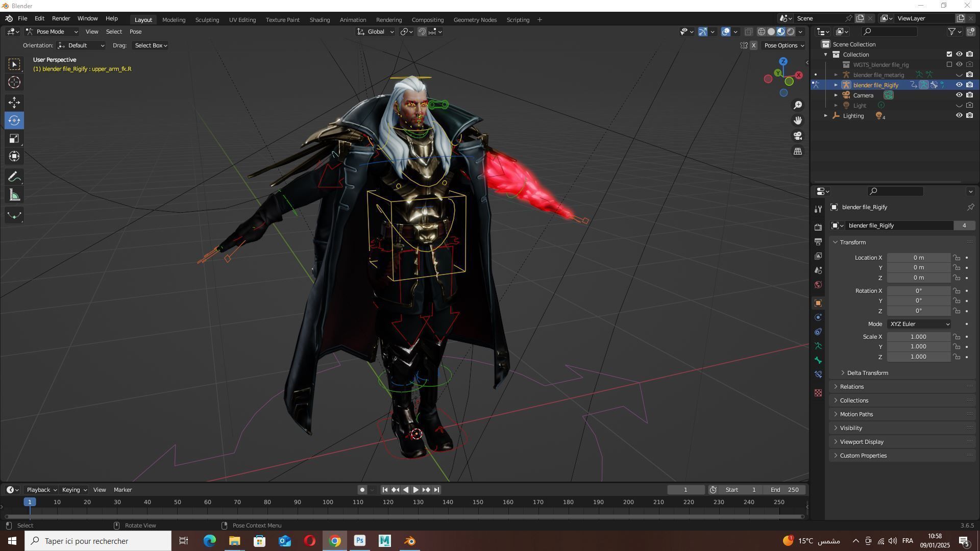Click the Scale X value slider
Viewport: 980px width, 551px height.
(919, 337)
